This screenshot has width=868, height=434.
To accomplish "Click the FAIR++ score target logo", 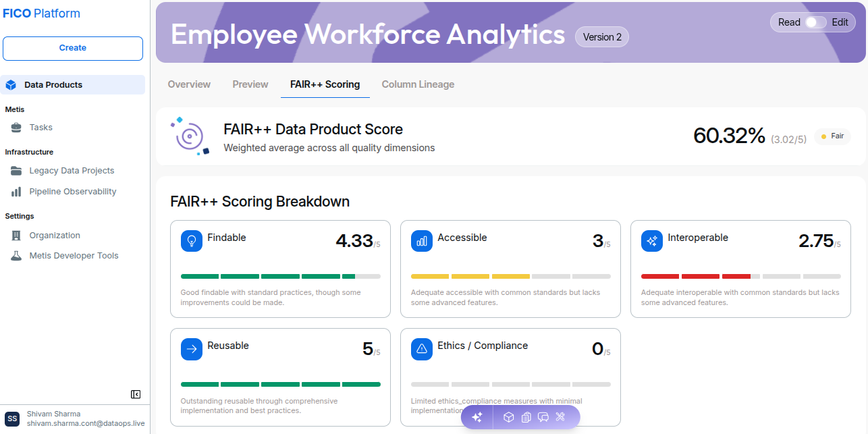I will pos(190,136).
